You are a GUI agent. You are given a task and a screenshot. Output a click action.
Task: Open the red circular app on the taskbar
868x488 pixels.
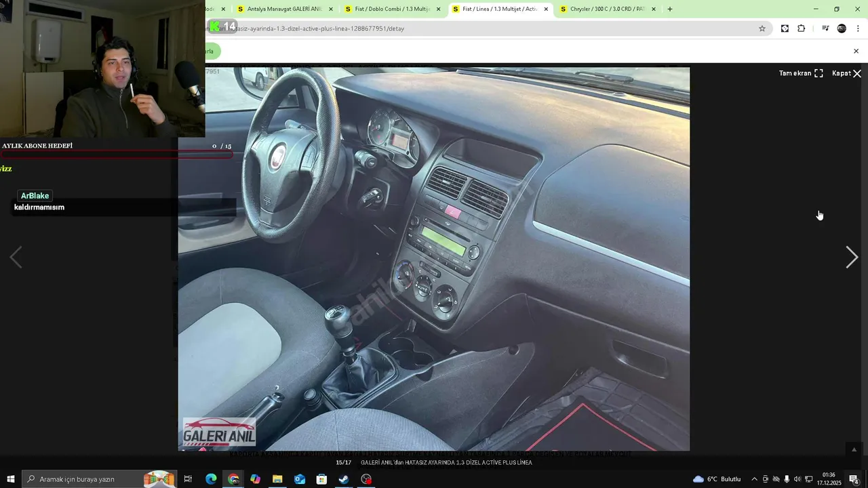pyautogui.click(x=366, y=479)
